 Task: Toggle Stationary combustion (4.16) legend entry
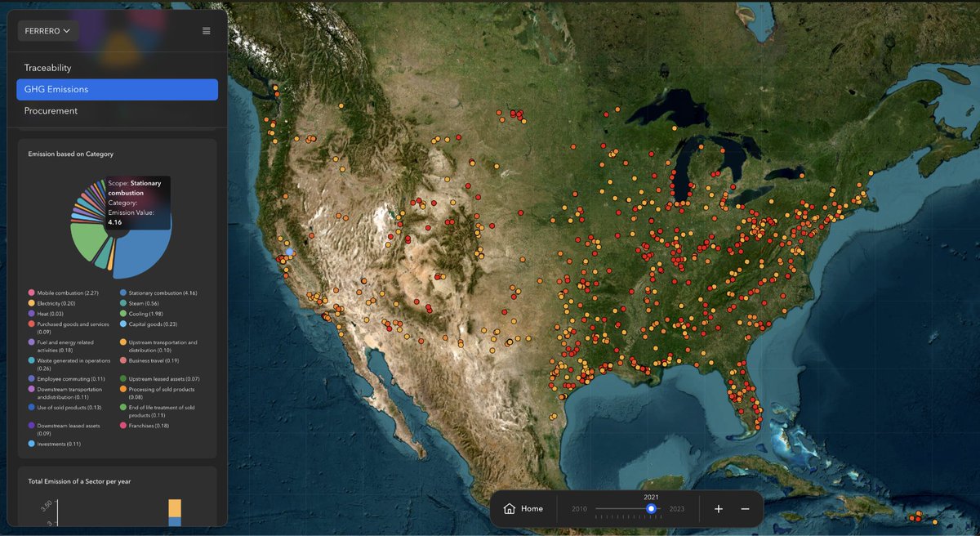coord(158,293)
